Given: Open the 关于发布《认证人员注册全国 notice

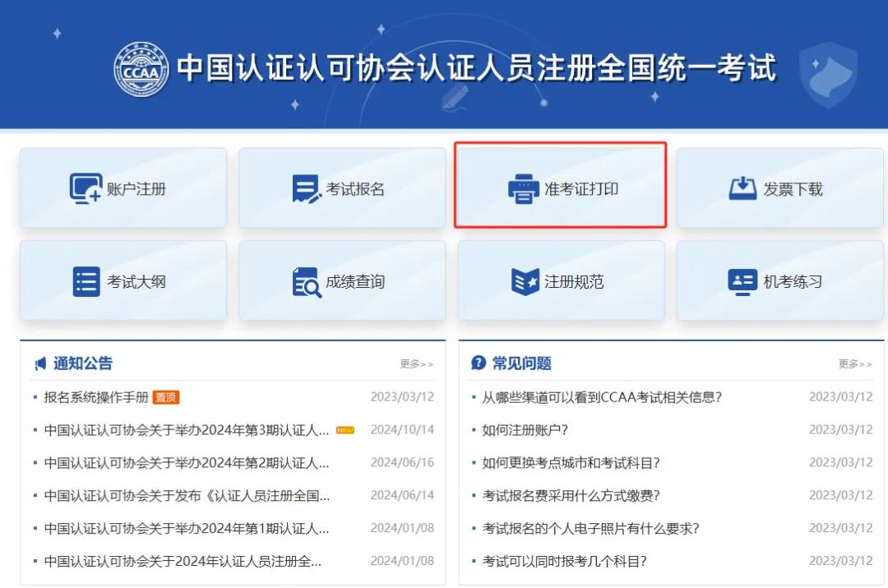Looking at the screenshot, I should (x=187, y=496).
